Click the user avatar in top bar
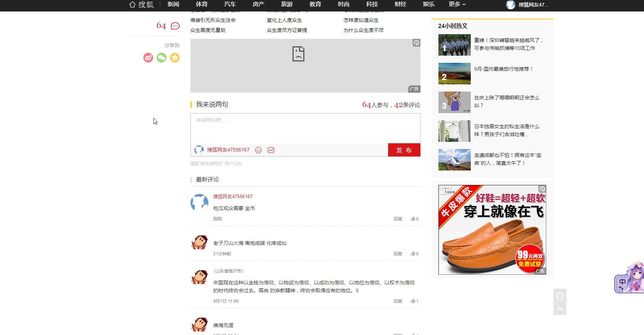This screenshot has width=644, height=335. [511, 5]
